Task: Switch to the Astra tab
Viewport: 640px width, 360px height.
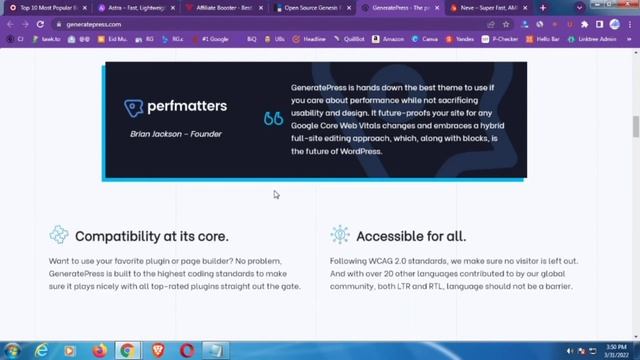Action: tap(136, 8)
